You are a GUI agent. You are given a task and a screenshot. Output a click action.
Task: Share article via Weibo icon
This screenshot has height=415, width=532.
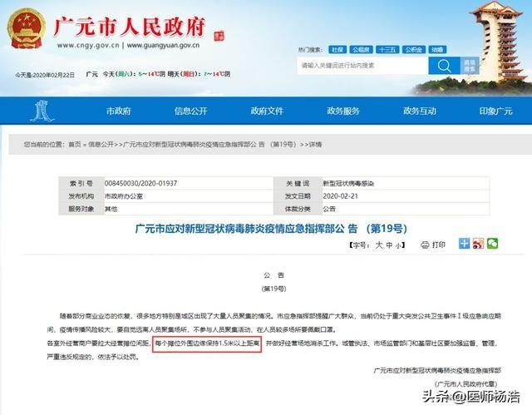tap(478, 245)
